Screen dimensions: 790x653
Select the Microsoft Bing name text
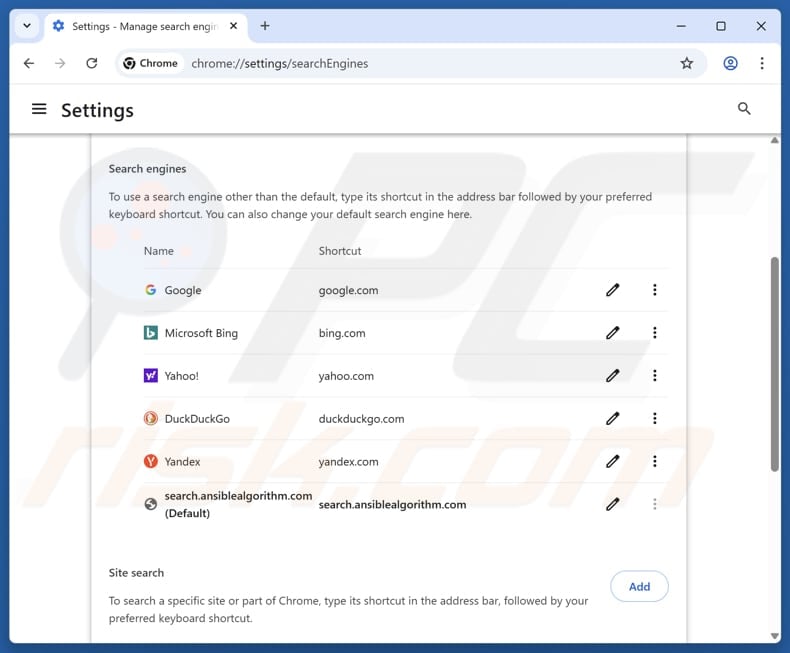201,333
